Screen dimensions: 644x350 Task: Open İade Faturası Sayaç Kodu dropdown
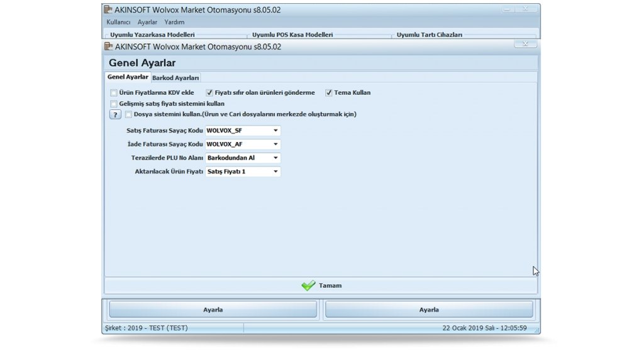275,144
